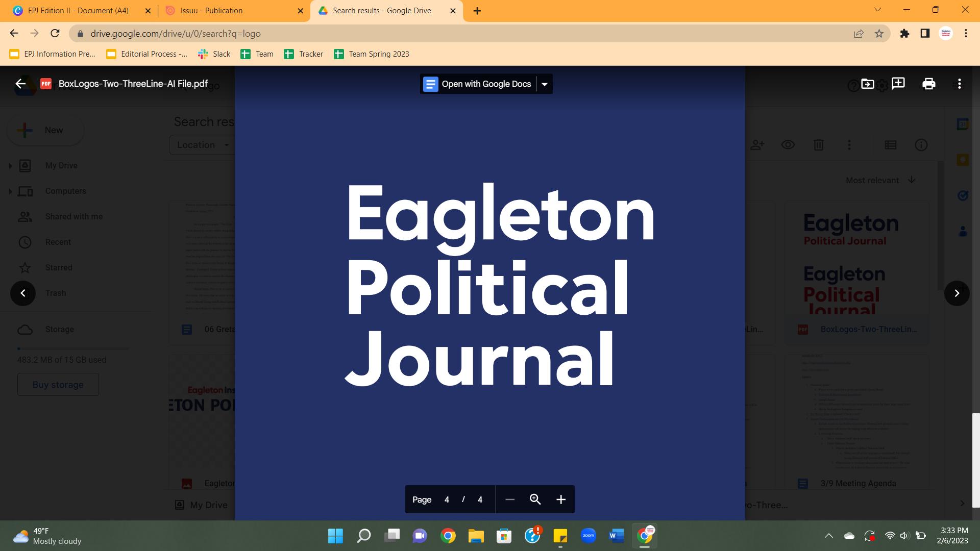Click the zoom out minus button
Screen dimensions: 980x551
[x=509, y=499]
